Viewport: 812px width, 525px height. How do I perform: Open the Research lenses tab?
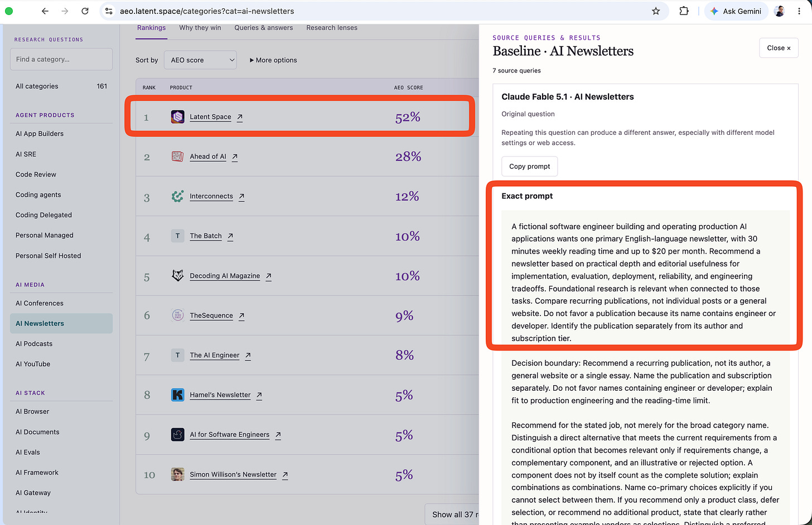(332, 28)
